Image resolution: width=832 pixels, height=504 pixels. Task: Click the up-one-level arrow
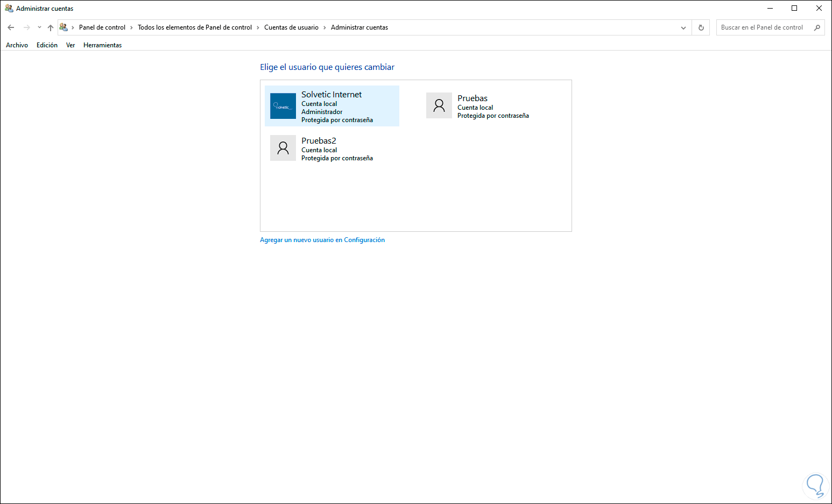coord(50,27)
